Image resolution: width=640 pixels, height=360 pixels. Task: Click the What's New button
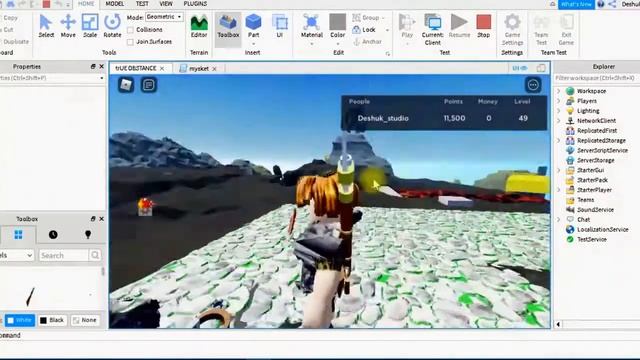pyautogui.click(x=576, y=4)
